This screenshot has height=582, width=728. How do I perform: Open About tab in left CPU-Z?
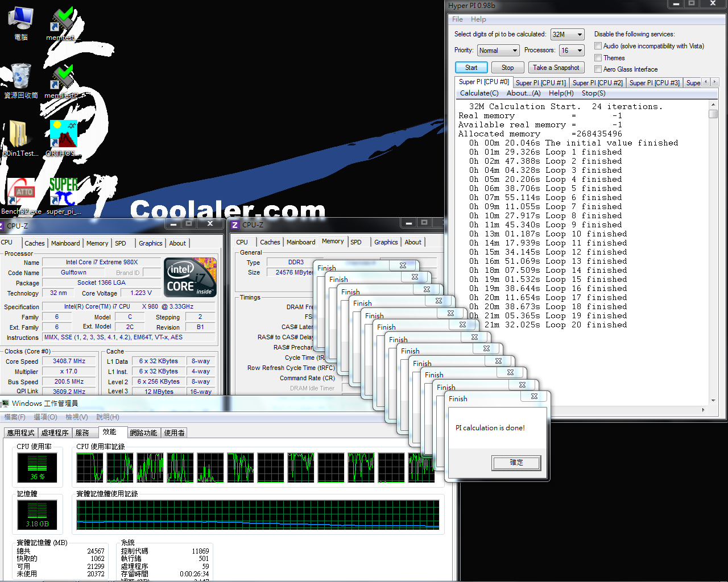pyautogui.click(x=177, y=243)
